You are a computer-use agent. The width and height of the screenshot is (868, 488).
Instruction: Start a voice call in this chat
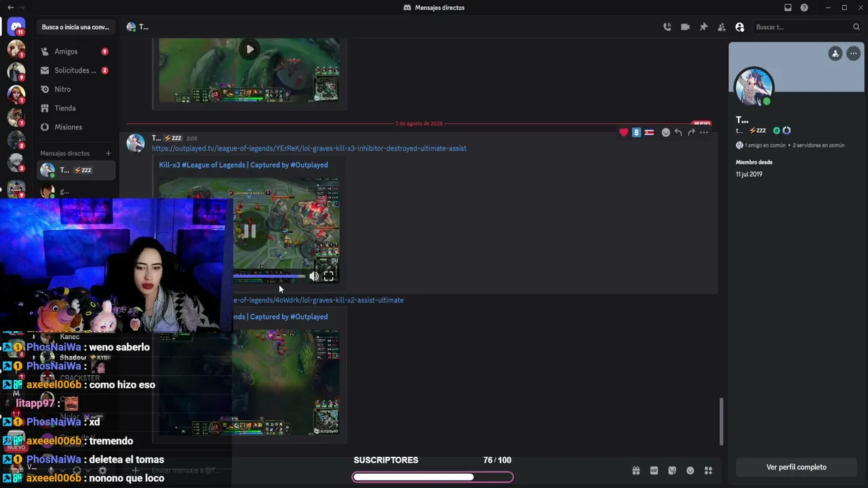click(x=667, y=27)
